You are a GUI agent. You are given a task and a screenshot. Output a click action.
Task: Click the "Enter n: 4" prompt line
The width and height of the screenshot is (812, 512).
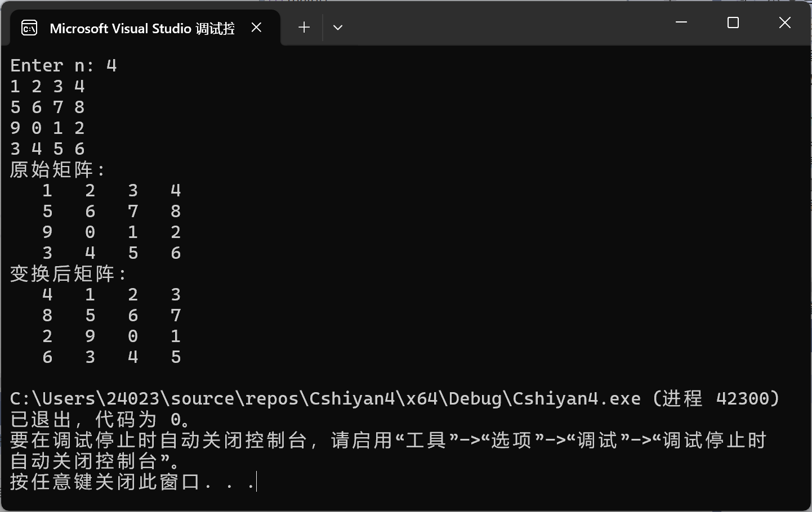pyautogui.click(x=64, y=65)
